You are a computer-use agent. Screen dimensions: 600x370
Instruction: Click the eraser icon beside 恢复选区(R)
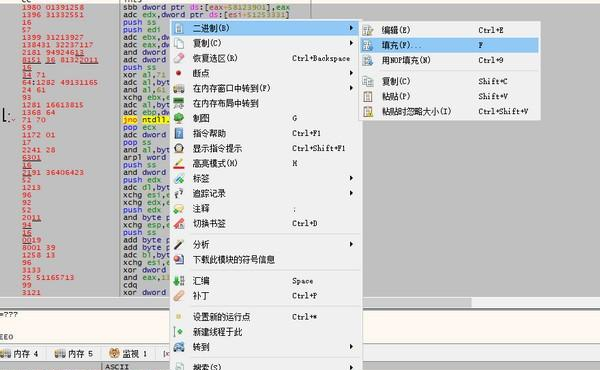click(x=179, y=58)
